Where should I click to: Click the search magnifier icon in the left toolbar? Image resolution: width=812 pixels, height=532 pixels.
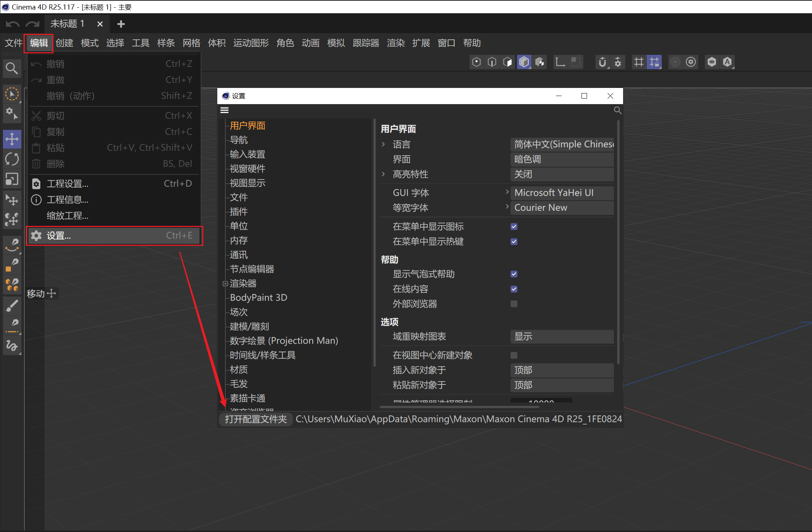(x=12, y=68)
